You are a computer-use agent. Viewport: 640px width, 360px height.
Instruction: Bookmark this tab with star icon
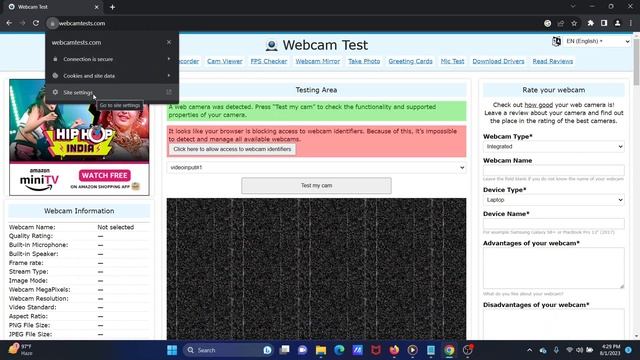[574, 23]
